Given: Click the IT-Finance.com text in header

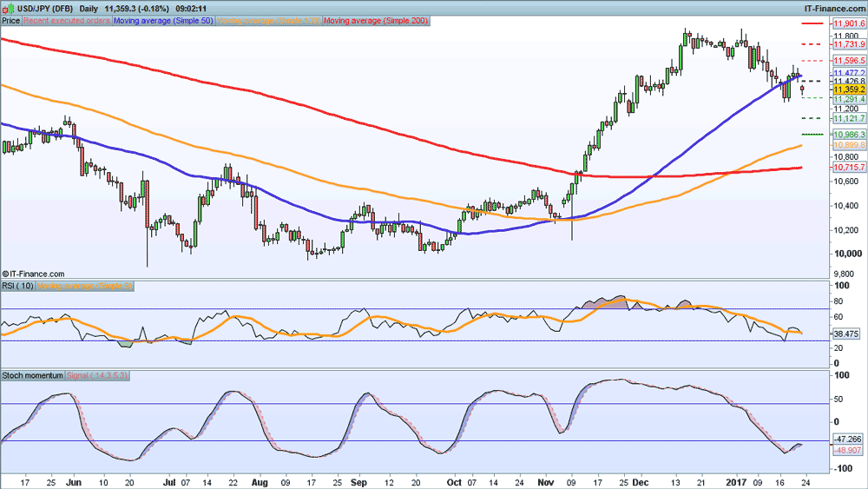Looking at the screenshot, I should point(833,9).
